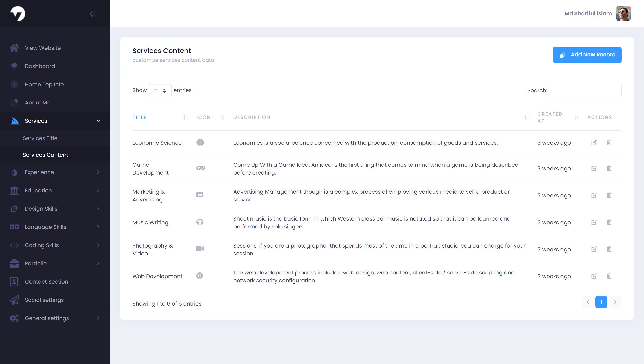Image resolution: width=644 pixels, height=364 pixels.
Task: Go to the Dashboard menu item
Action: point(40,66)
